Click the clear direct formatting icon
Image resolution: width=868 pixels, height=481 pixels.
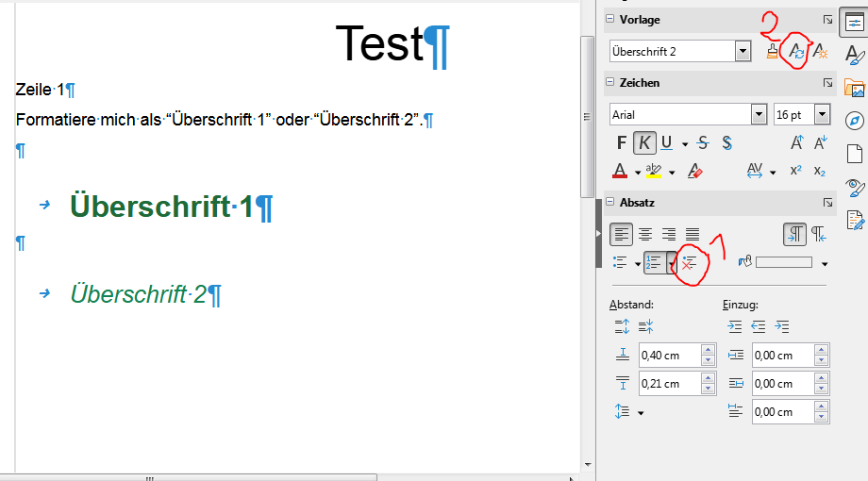coord(695,172)
